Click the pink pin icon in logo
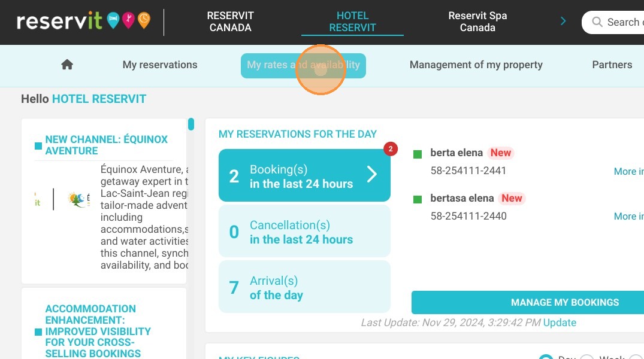The height and width of the screenshot is (359, 644). [x=129, y=20]
